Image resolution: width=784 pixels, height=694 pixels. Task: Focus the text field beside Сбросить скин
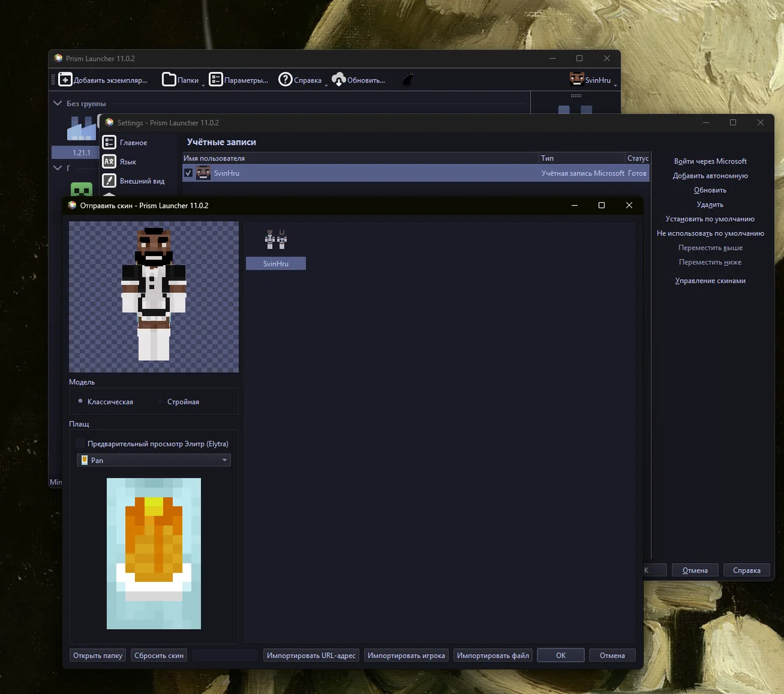tap(225, 655)
